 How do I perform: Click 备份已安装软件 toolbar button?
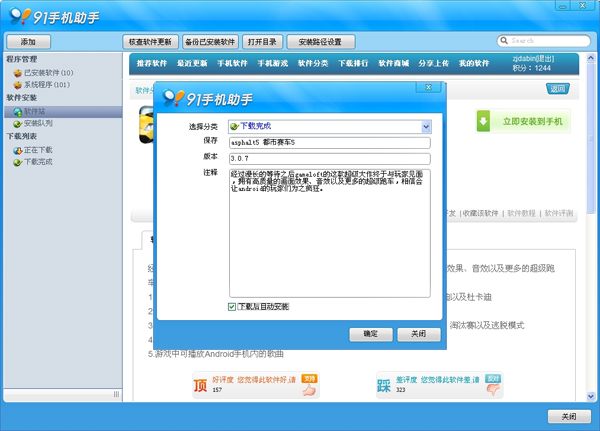coord(210,42)
